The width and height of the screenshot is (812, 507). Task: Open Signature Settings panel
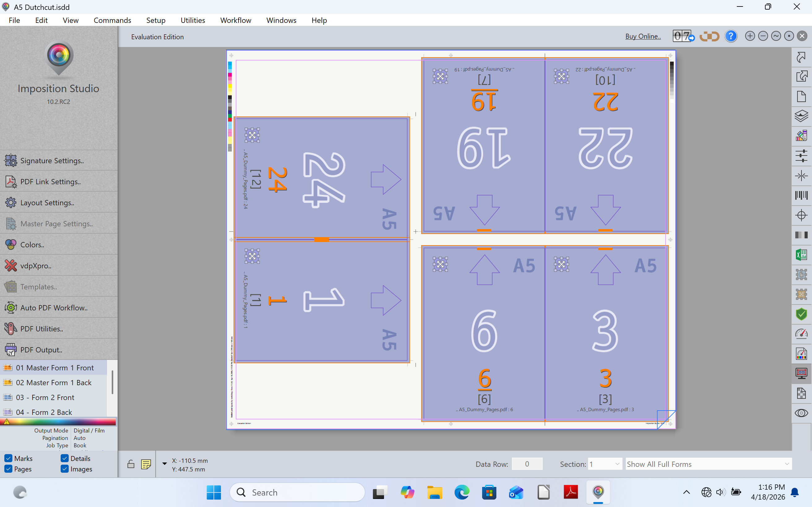pyautogui.click(x=52, y=161)
